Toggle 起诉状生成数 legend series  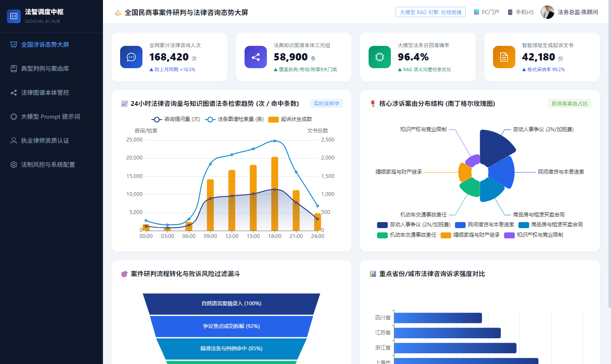tap(290, 120)
